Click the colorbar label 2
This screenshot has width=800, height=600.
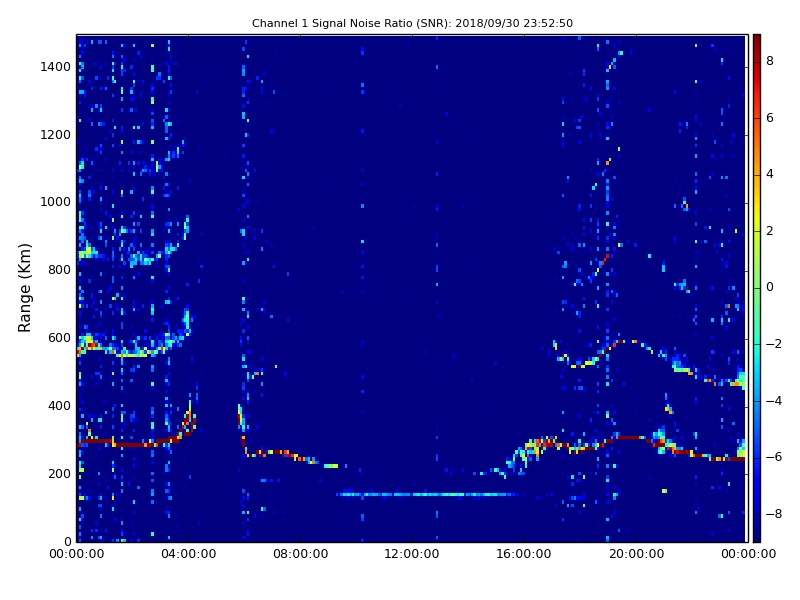770,231
